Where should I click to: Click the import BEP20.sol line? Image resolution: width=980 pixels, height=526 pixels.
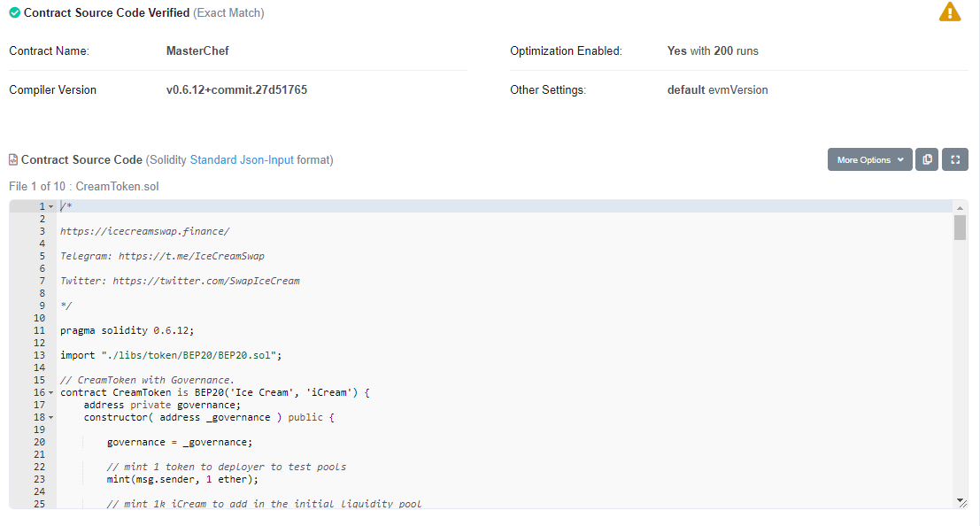click(x=171, y=355)
